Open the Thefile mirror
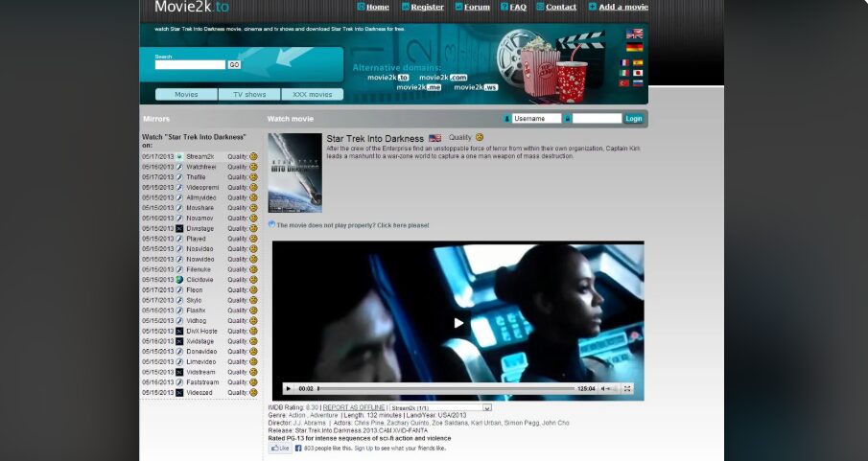Viewport: 868px width, 461px height. pos(196,177)
